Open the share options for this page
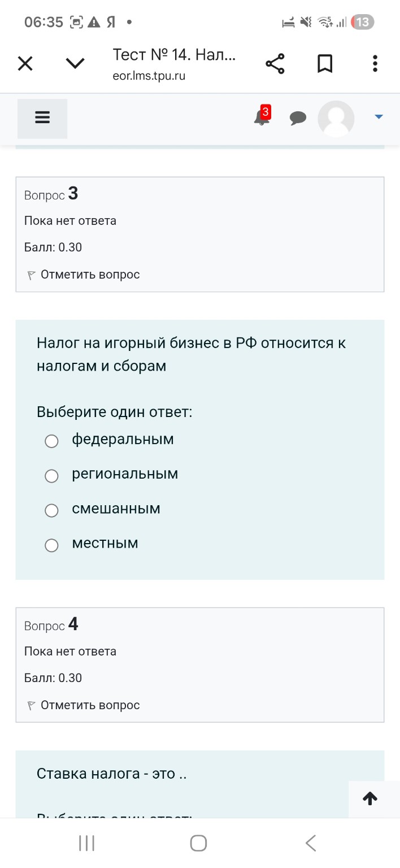This screenshot has height=868, width=400. (x=275, y=63)
